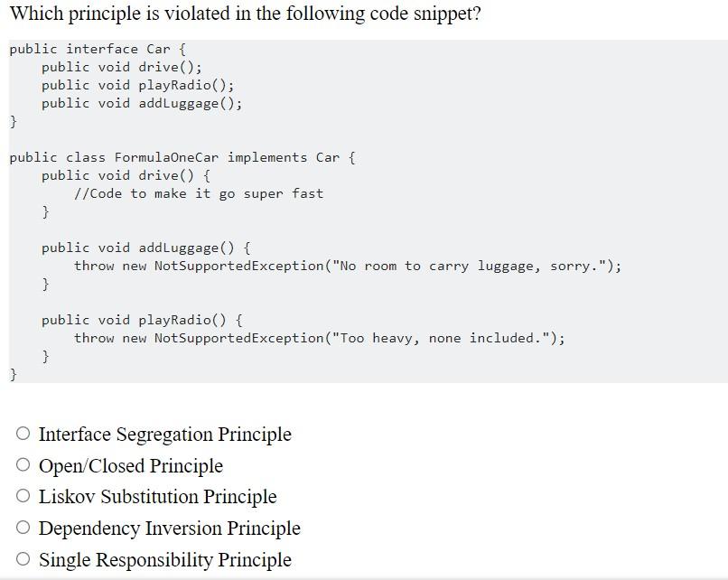Click the FormulaOneCar class declaration line
The width and height of the screenshot is (728, 580).
point(181,156)
